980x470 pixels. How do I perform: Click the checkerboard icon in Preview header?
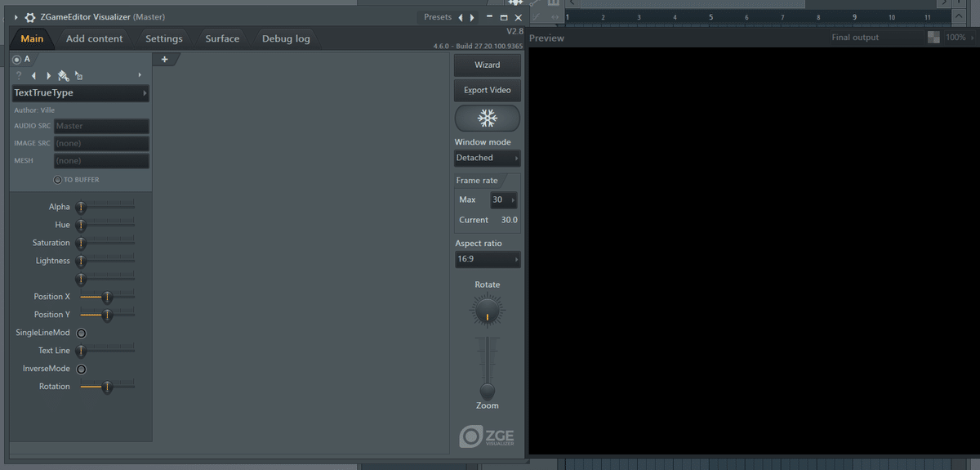pyautogui.click(x=933, y=38)
